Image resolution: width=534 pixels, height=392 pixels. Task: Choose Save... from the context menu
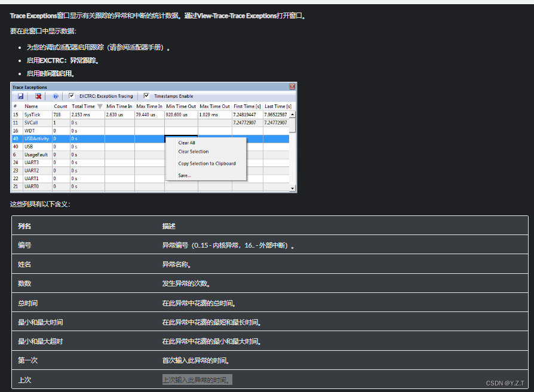coord(184,175)
